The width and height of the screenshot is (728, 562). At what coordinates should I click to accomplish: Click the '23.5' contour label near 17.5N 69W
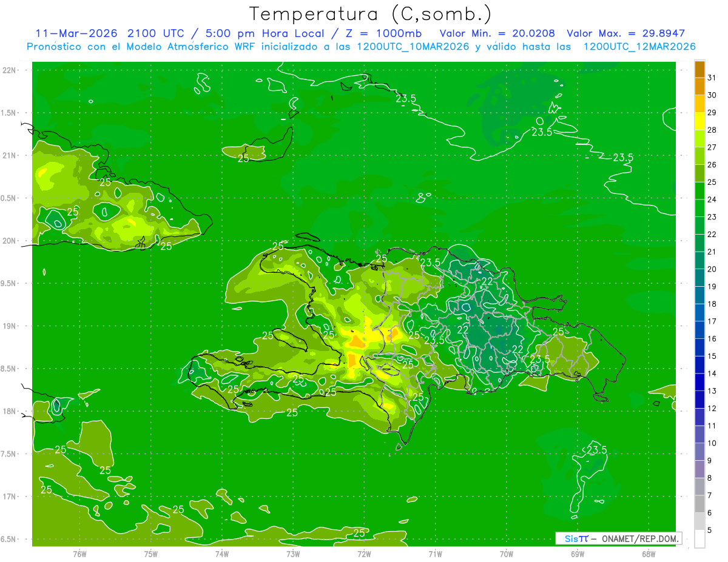click(597, 450)
